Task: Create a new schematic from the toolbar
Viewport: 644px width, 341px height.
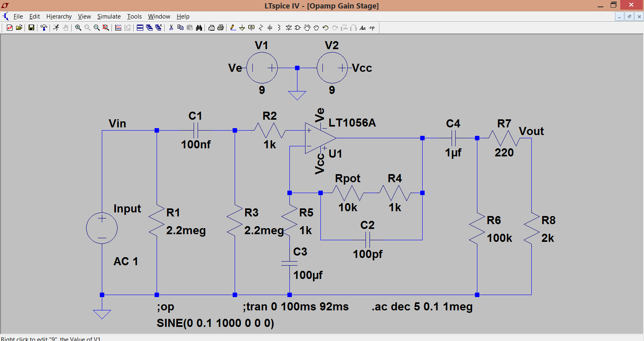Action: pyautogui.click(x=10, y=27)
